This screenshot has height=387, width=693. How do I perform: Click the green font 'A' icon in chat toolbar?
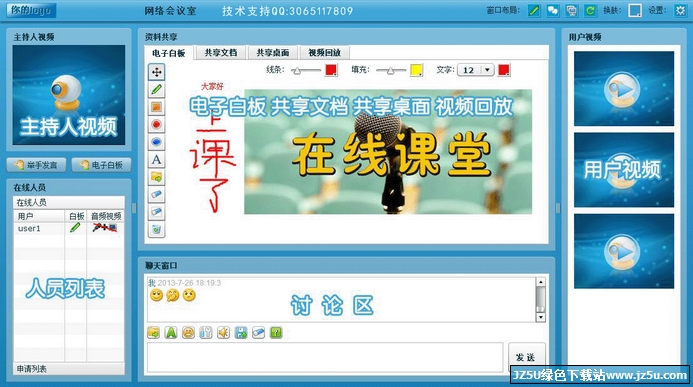click(x=171, y=332)
